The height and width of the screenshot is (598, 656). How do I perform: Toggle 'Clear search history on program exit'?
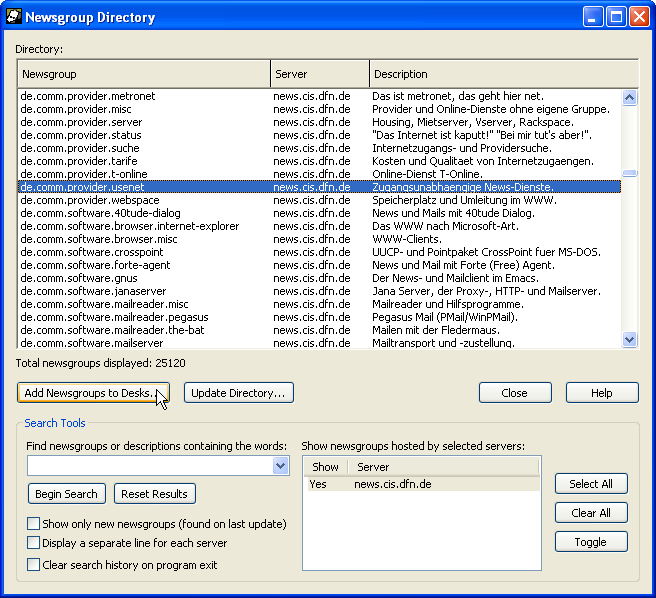pyautogui.click(x=34, y=565)
